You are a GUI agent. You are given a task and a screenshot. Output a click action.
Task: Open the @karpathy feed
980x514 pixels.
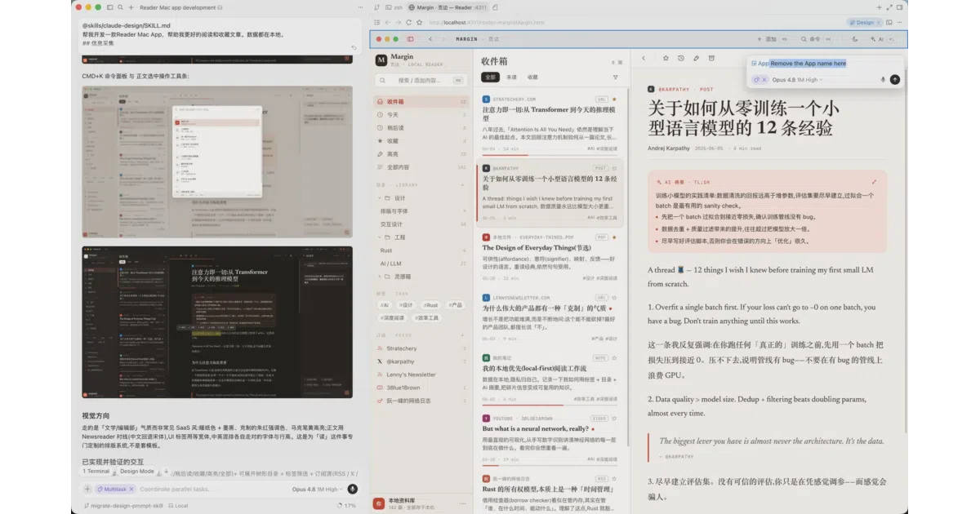(421, 361)
